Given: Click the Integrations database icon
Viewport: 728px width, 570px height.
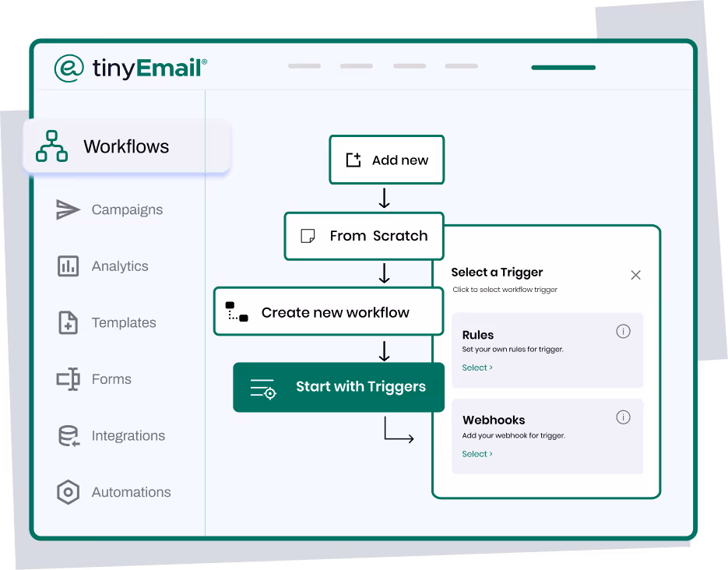Looking at the screenshot, I should click(68, 435).
